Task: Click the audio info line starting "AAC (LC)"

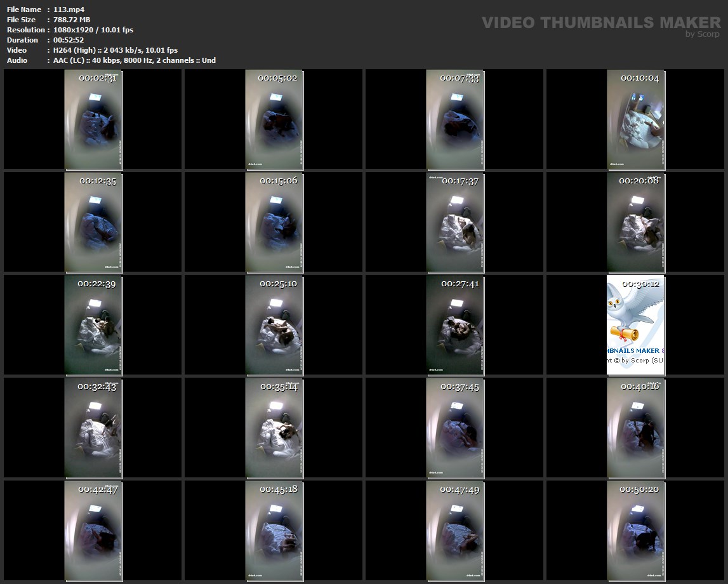Action: 135,60
